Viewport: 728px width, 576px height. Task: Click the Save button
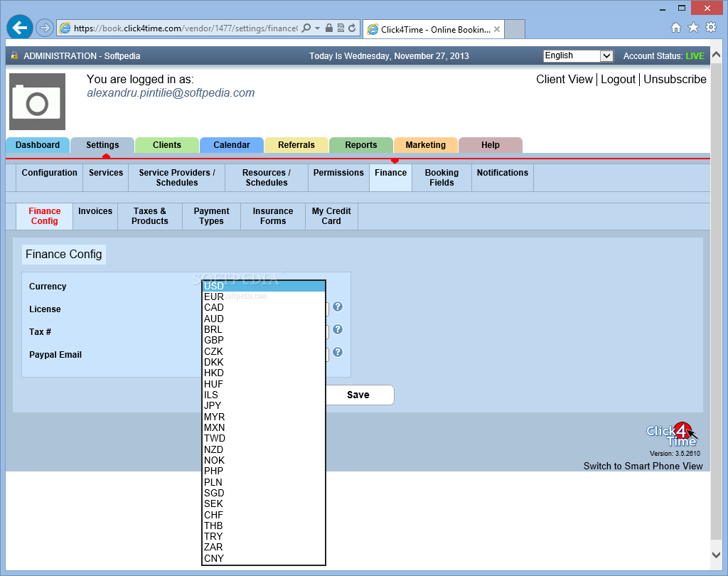click(358, 395)
